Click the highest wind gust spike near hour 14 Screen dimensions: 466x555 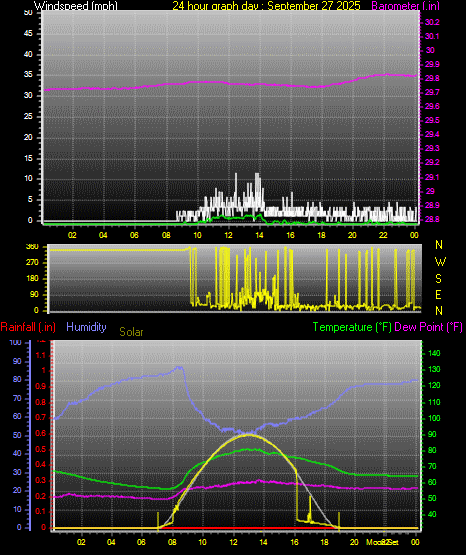tap(257, 174)
